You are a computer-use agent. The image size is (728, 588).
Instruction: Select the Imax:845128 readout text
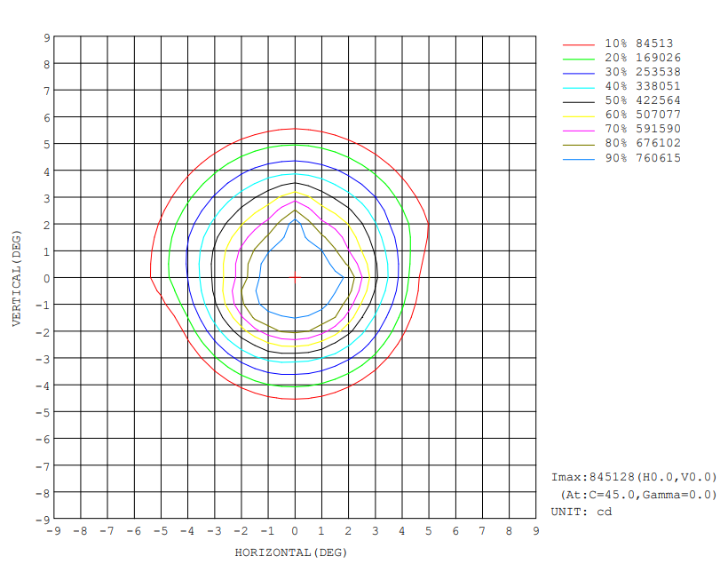coord(634,477)
